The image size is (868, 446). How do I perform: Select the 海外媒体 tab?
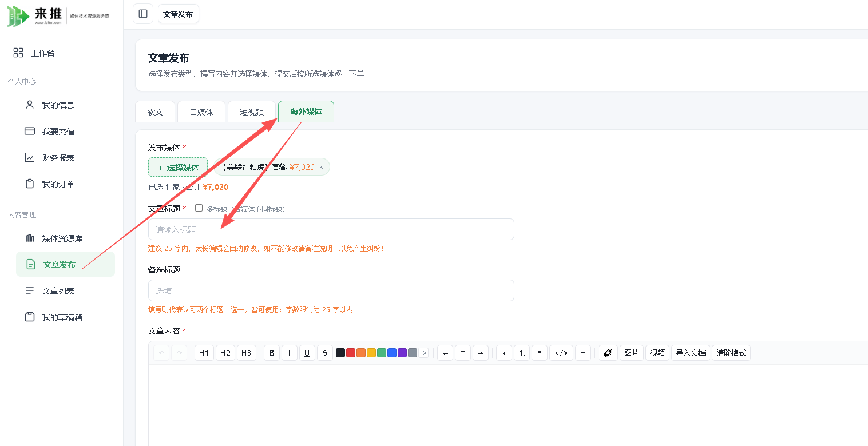pos(306,111)
